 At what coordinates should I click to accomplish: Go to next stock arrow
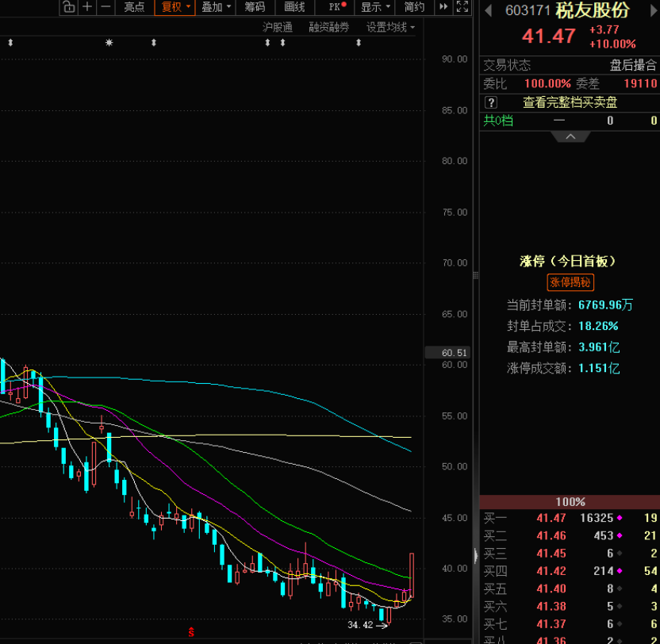click(x=655, y=10)
